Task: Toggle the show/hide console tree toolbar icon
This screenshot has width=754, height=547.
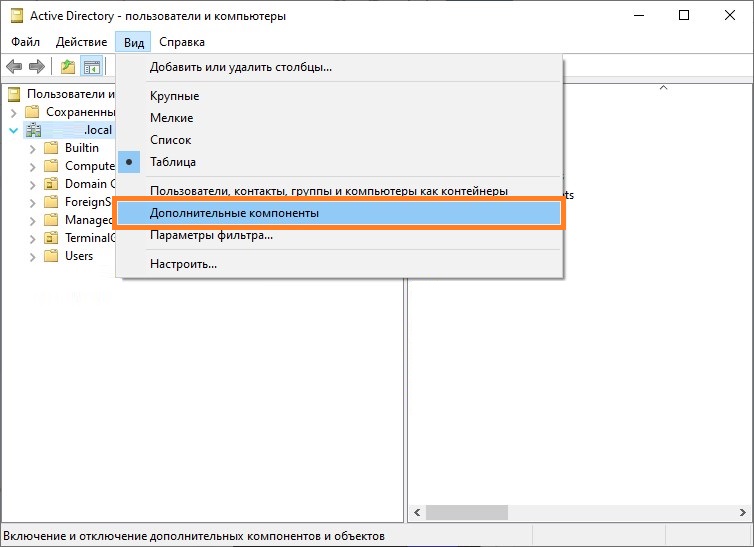Action: (92, 67)
